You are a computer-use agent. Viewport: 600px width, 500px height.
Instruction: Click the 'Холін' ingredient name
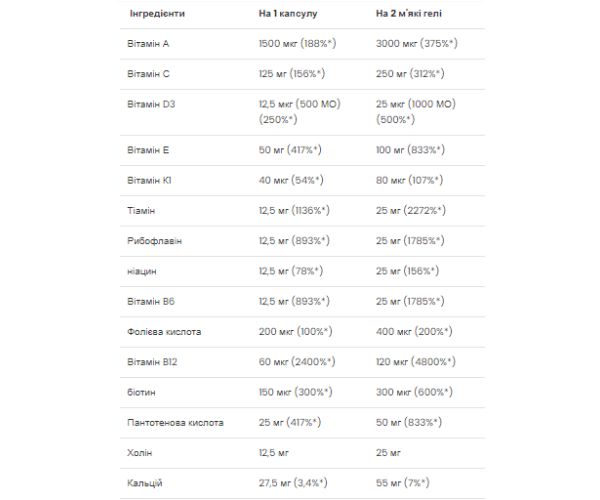pyautogui.click(x=140, y=453)
